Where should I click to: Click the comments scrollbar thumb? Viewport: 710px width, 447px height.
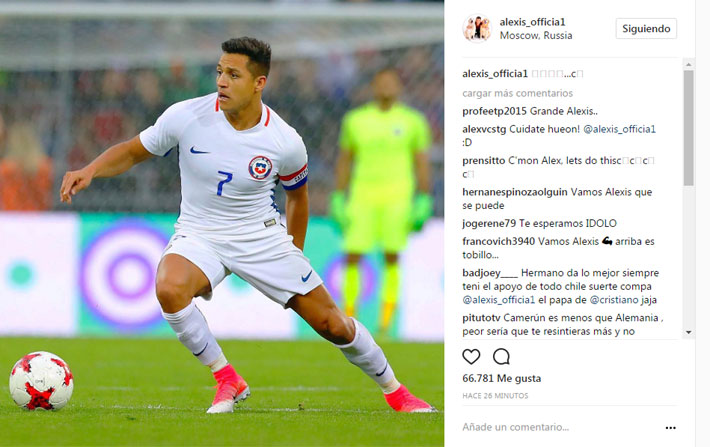click(688, 128)
